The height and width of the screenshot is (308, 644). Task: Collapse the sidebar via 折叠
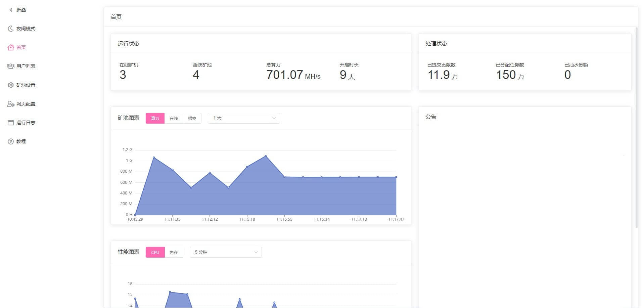[21, 10]
